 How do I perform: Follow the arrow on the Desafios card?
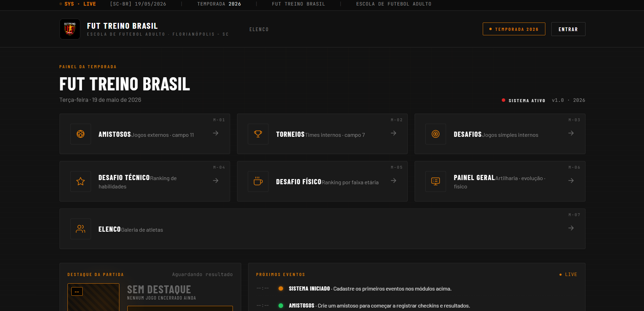pos(571,133)
